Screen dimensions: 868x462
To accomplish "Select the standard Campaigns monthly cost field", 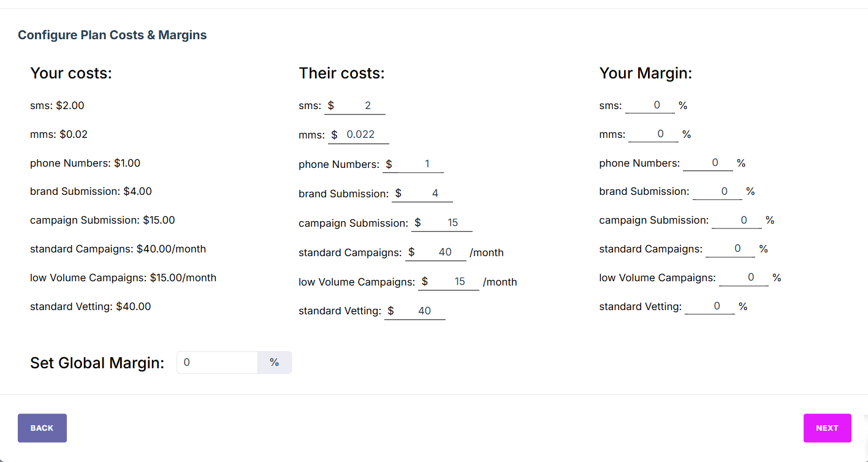I will pos(440,252).
